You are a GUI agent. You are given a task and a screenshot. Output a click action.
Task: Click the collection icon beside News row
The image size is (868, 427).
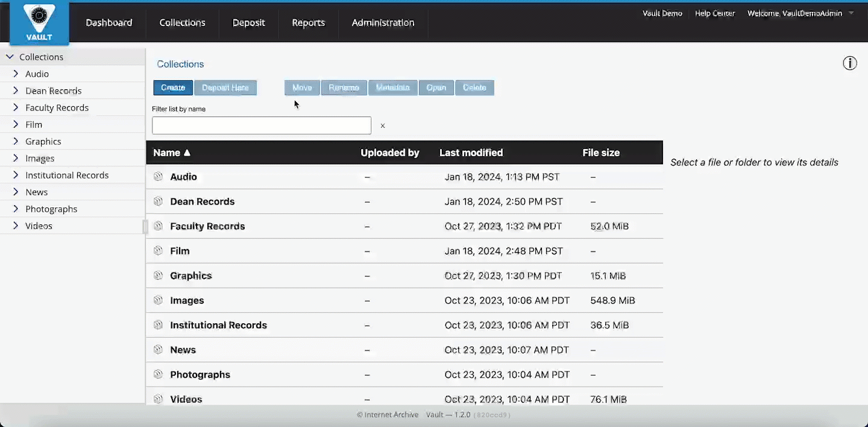point(158,350)
